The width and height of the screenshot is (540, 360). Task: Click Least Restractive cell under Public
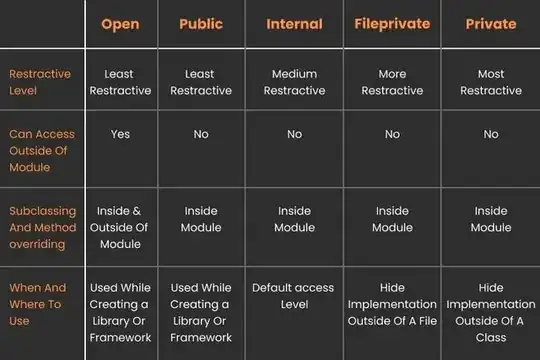(x=201, y=82)
